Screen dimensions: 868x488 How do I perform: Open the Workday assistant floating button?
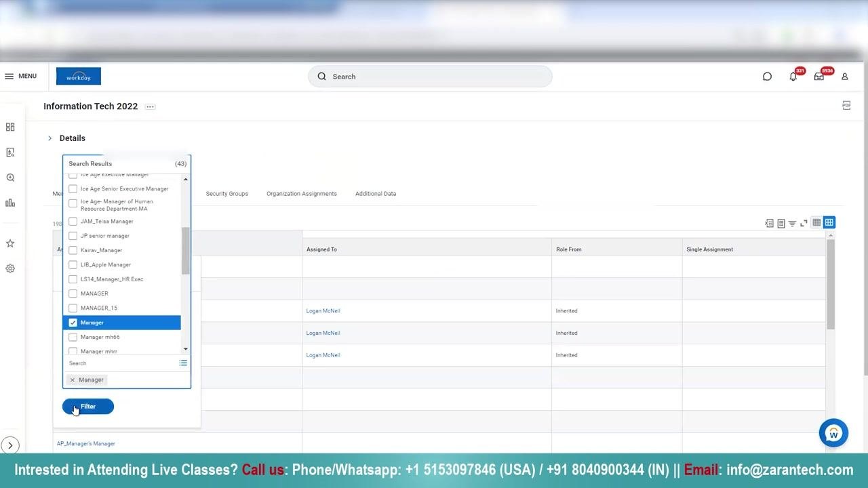pyautogui.click(x=833, y=432)
